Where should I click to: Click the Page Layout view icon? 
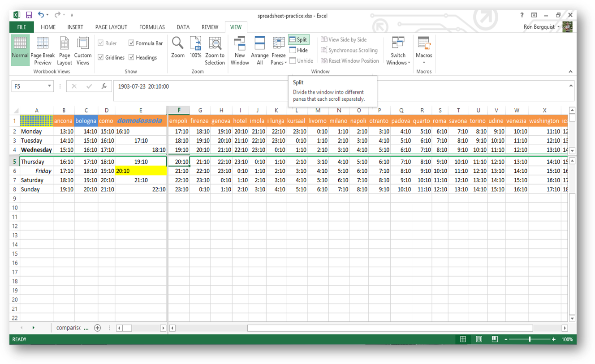65,51
